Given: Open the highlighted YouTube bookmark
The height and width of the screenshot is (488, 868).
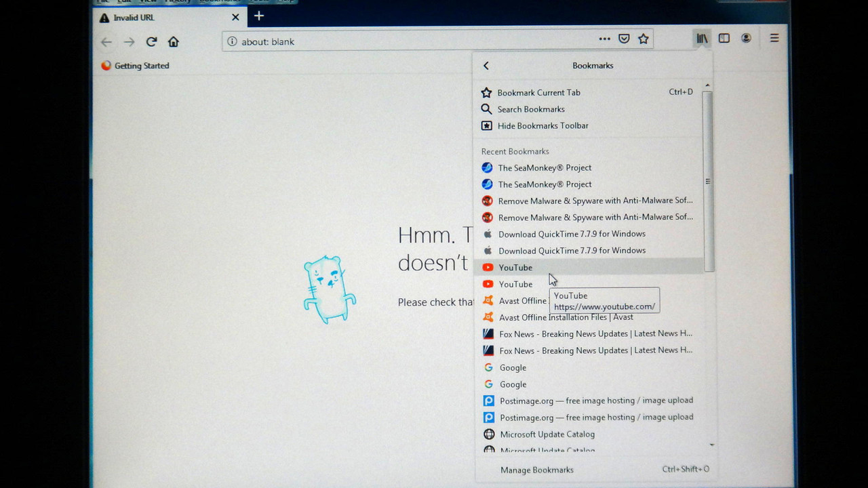Looking at the screenshot, I should tap(590, 267).
